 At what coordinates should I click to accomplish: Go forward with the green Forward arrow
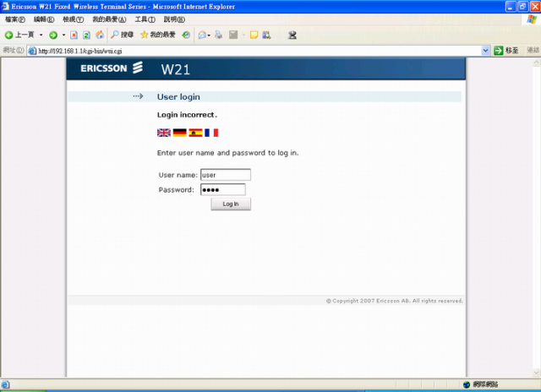click(x=53, y=35)
